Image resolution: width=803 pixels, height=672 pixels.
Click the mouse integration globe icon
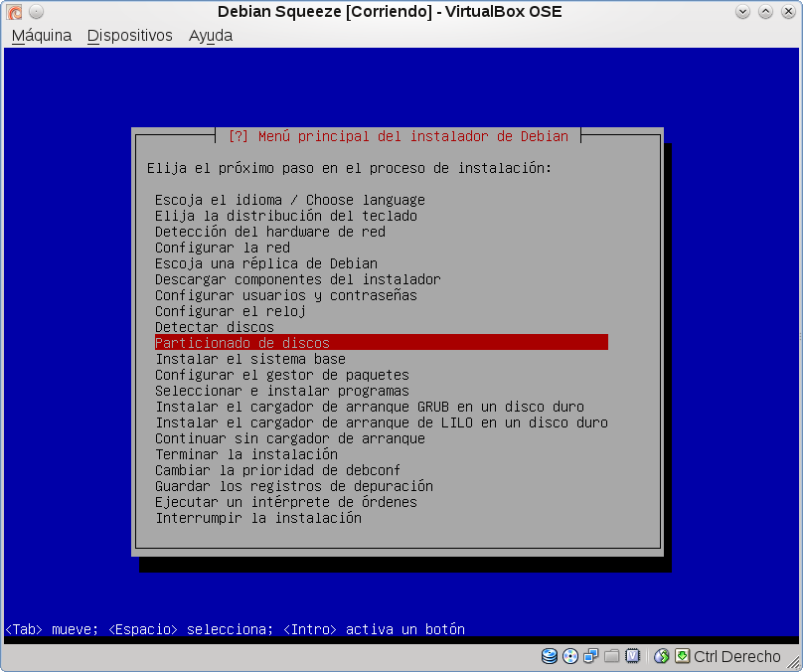[662, 656]
